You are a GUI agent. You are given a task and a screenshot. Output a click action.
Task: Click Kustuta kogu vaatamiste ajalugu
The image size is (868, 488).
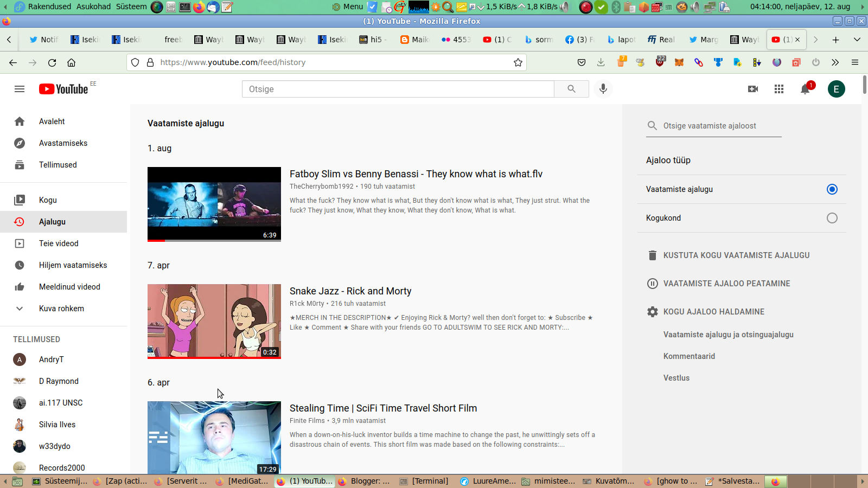736,255
